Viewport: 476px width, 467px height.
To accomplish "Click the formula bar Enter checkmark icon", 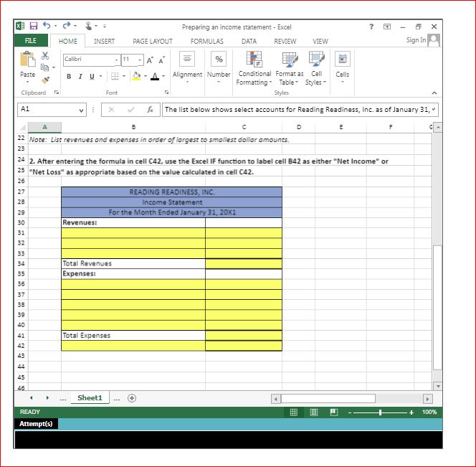I will (131, 110).
